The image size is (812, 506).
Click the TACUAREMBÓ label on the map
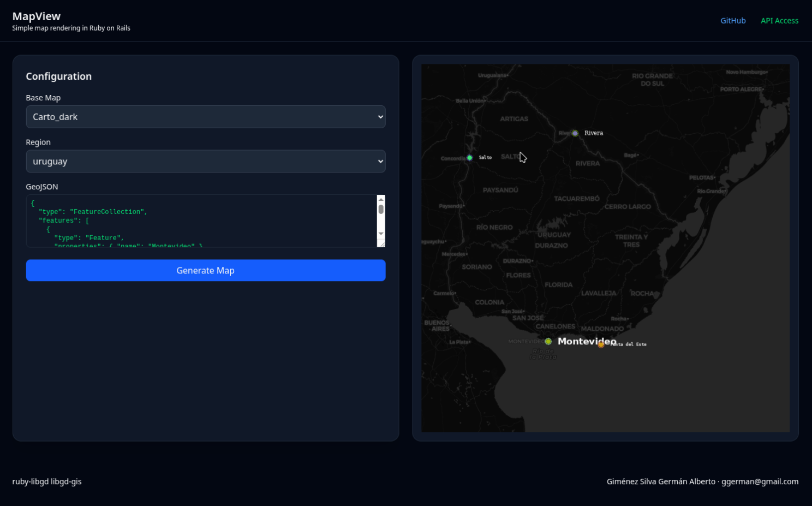[577, 199]
